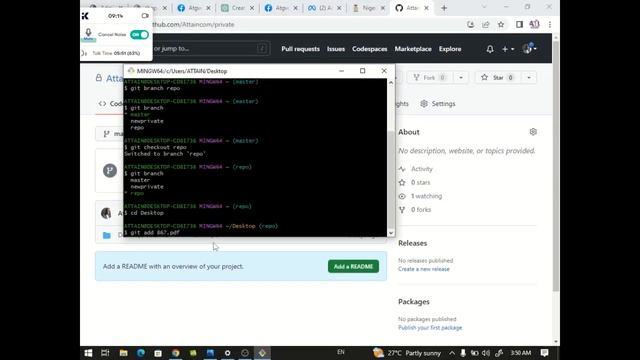Open the Windows Start menu
640x360 pixels.
[88, 353]
